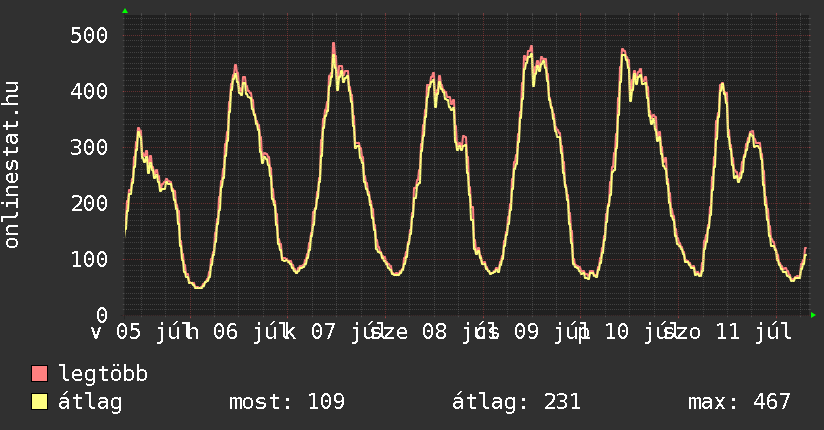Select the 300 Y-axis label
Image resolution: width=824 pixels, height=430 pixels.
click(x=89, y=147)
